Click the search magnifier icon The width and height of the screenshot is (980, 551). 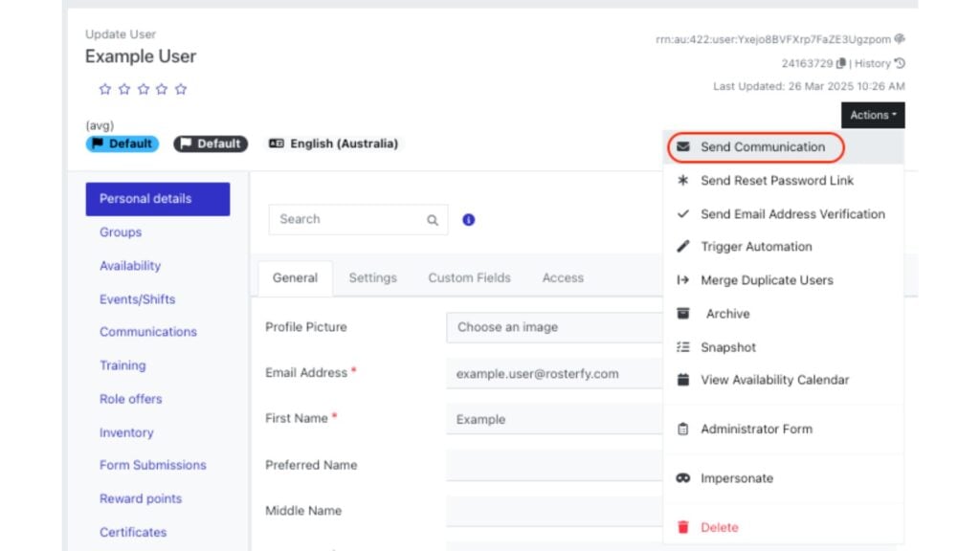433,220
